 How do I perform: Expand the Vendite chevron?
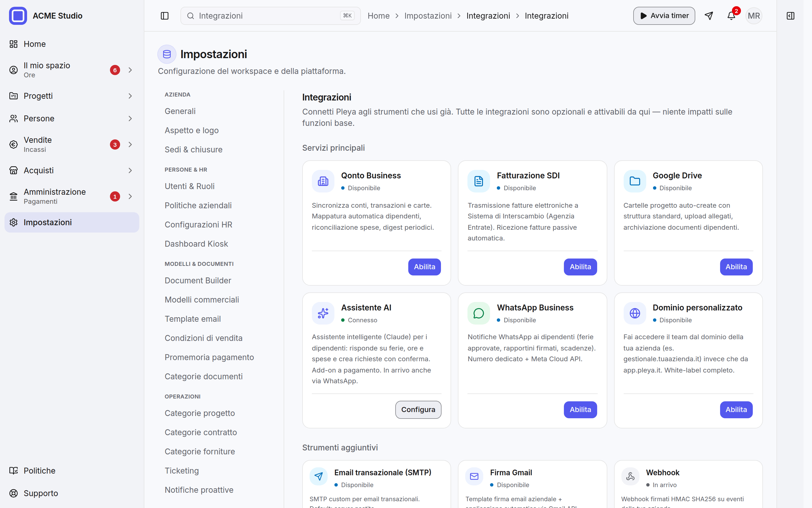130,144
